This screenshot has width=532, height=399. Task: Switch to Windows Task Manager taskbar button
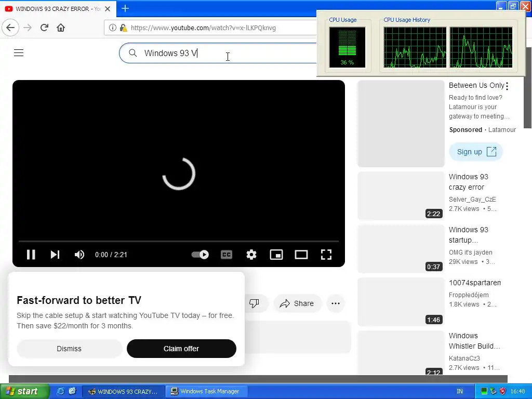pyautogui.click(x=207, y=392)
